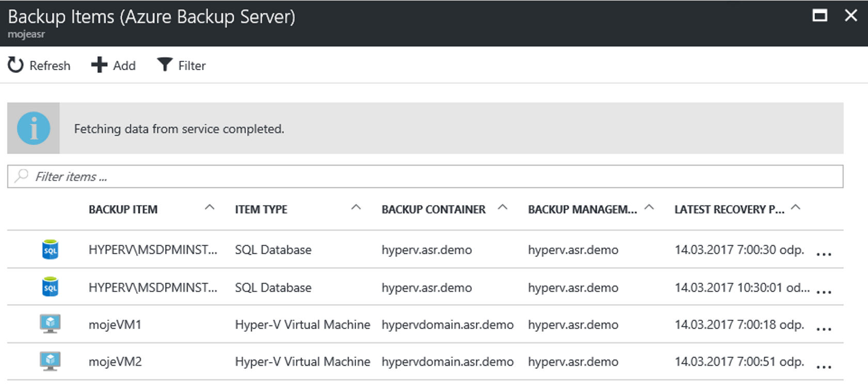The image size is (868, 392).
Task: Select SQL icon of first database row
Action: tap(50, 249)
